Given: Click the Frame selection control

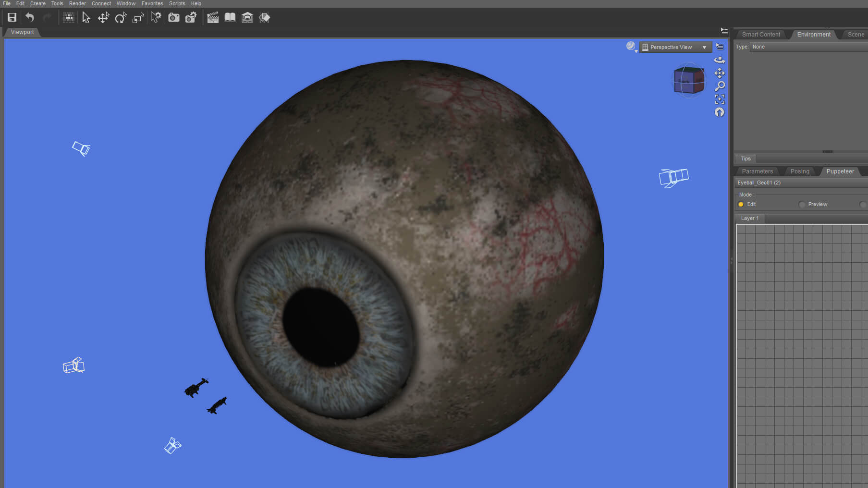Looking at the screenshot, I should (x=720, y=99).
